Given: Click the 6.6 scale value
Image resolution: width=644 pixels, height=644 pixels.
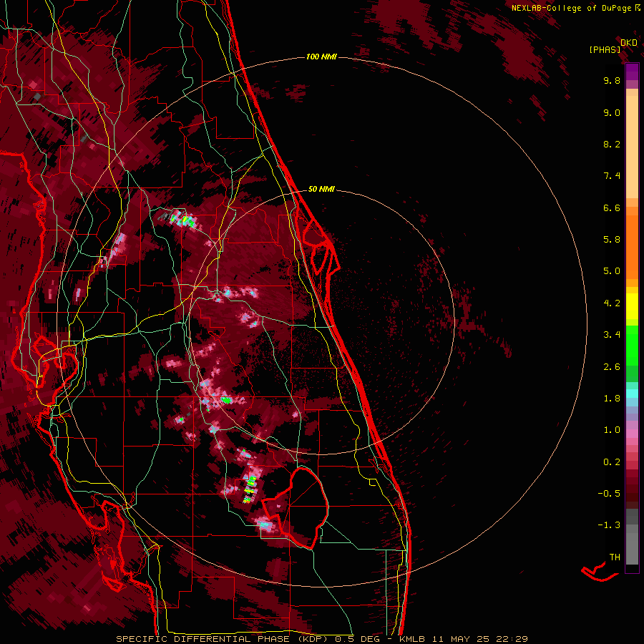Looking at the screenshot, I should pos(612,208).
